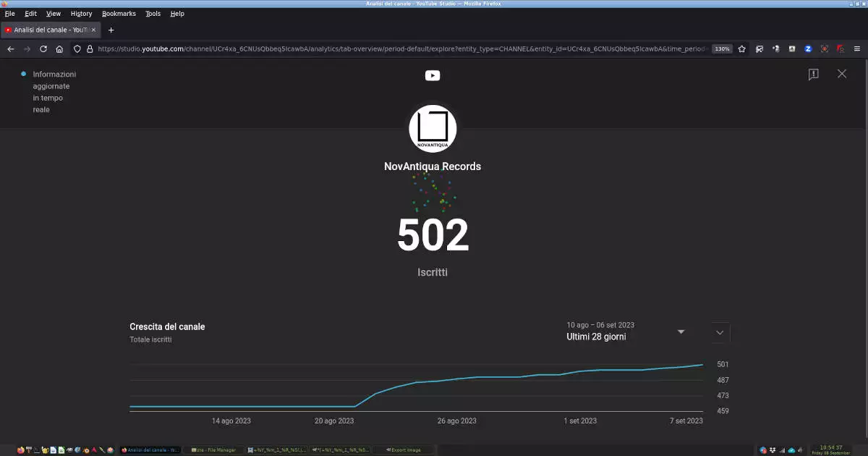Switch to the Export Image taskbar window
This screenshot has width=868, height=456.
403,450
